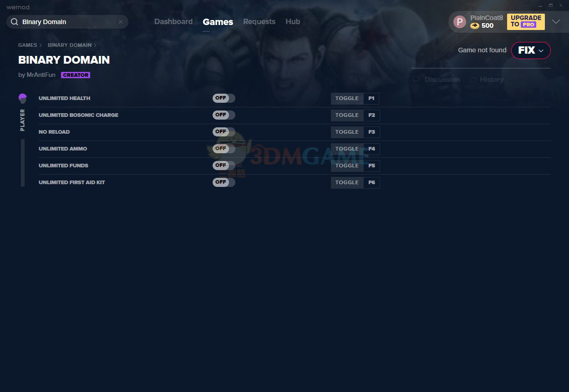Turn on No Reload switch

click(x=224, y=132)
